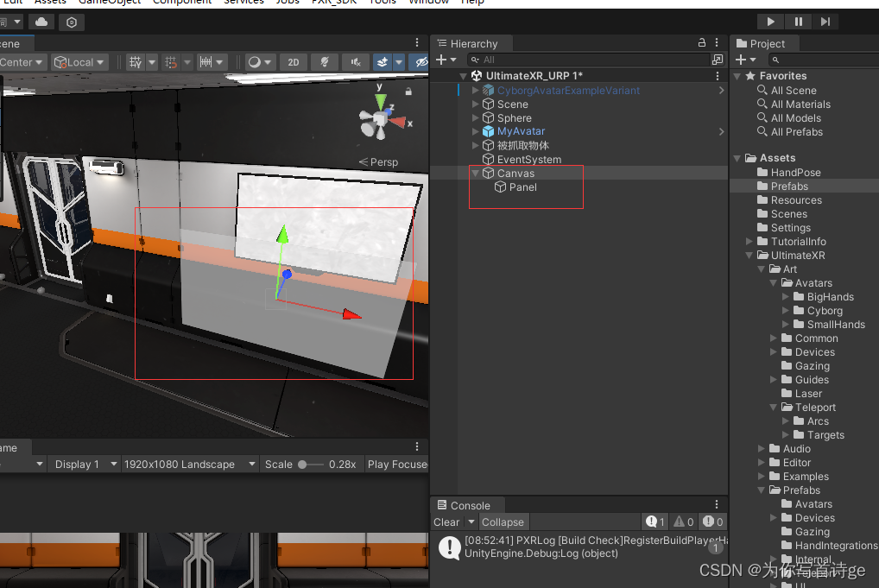This screenshot has height=588, width=879.
Task: Open Display 1 dropdown in Game view
Action: [x=85, y=465]
